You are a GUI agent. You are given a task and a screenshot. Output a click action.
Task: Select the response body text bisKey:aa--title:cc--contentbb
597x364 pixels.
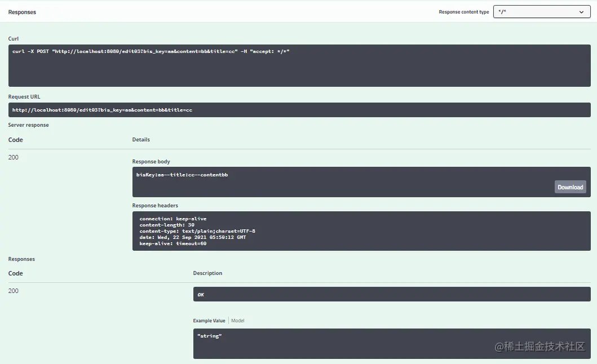pos(182,175)
